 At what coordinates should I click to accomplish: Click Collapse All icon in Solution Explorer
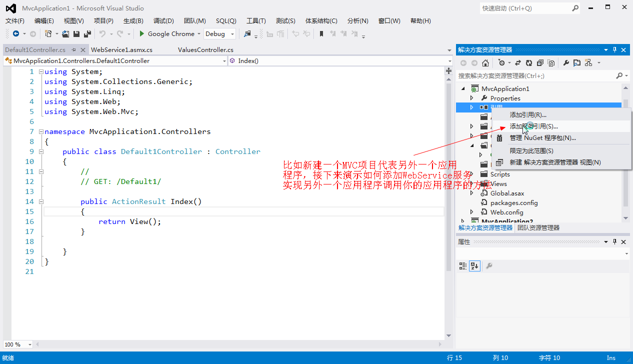540,63
